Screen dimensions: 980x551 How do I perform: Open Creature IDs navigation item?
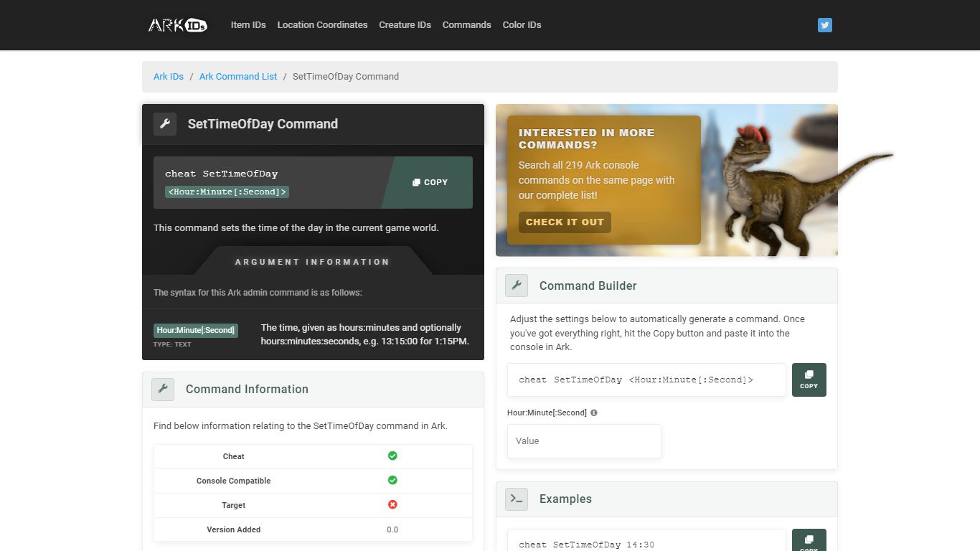click(405, 25)
